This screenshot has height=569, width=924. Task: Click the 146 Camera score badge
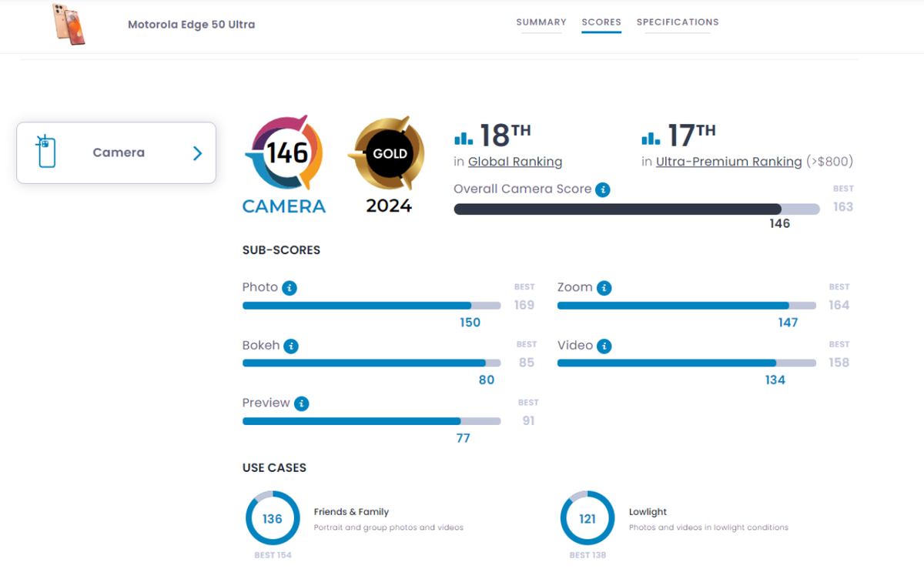pyautogui.click(x=284, y=164)
